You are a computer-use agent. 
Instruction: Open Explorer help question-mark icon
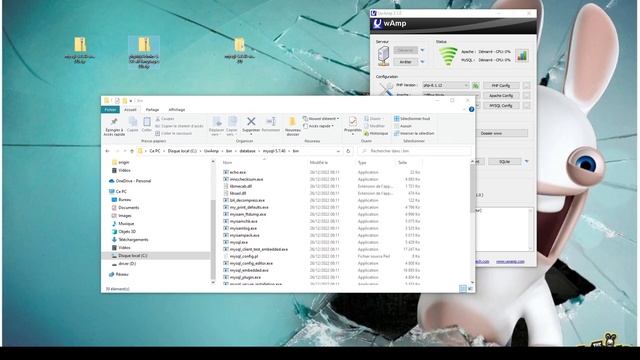click(471, 109)
